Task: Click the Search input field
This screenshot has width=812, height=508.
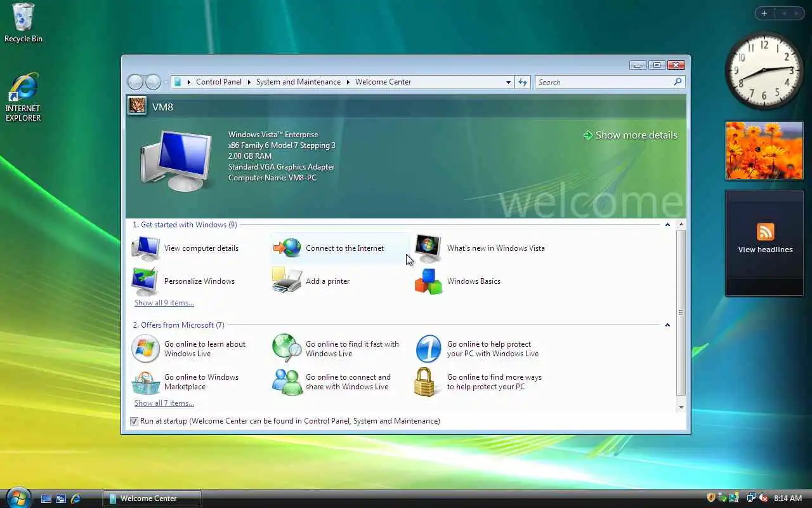Action: click(x=604, y=82)
